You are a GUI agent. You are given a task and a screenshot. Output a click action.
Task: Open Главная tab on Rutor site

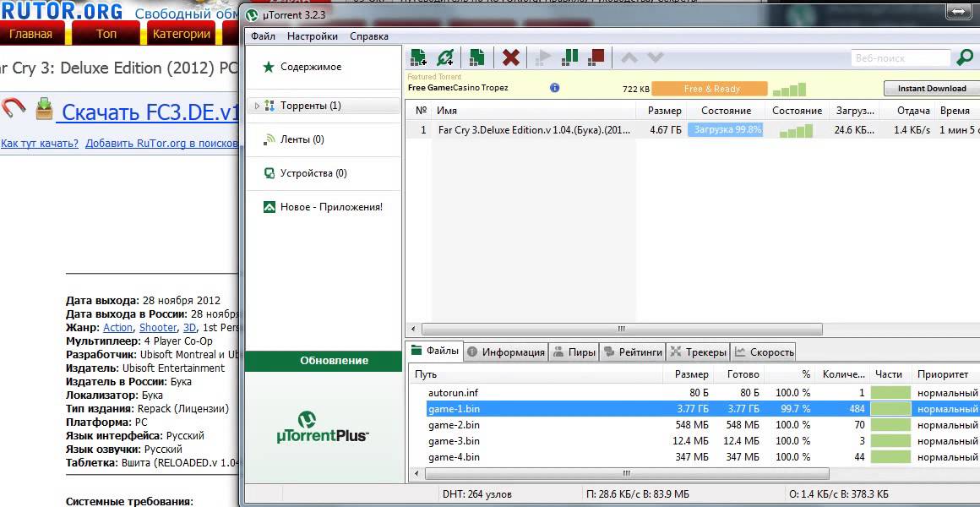click(31, 34)
